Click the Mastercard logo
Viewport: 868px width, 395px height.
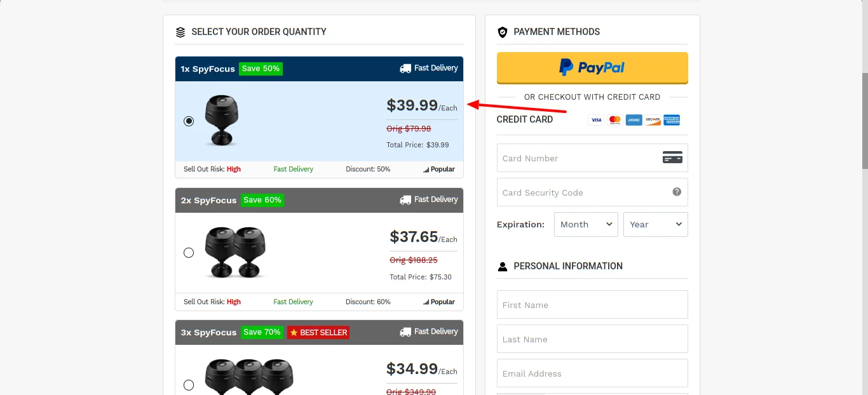[x=614, y=120]
